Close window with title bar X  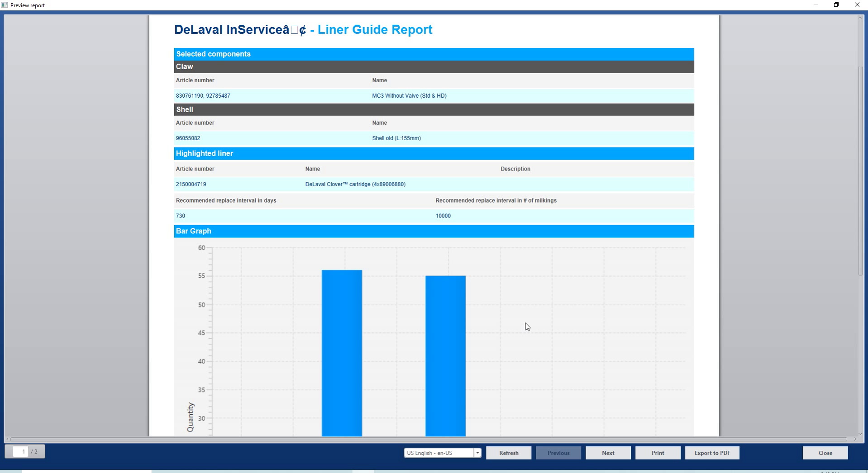click(x=857, y=5)
